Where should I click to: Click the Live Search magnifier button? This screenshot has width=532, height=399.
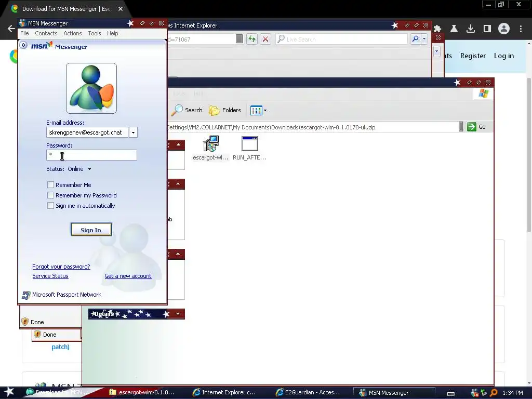415,39
